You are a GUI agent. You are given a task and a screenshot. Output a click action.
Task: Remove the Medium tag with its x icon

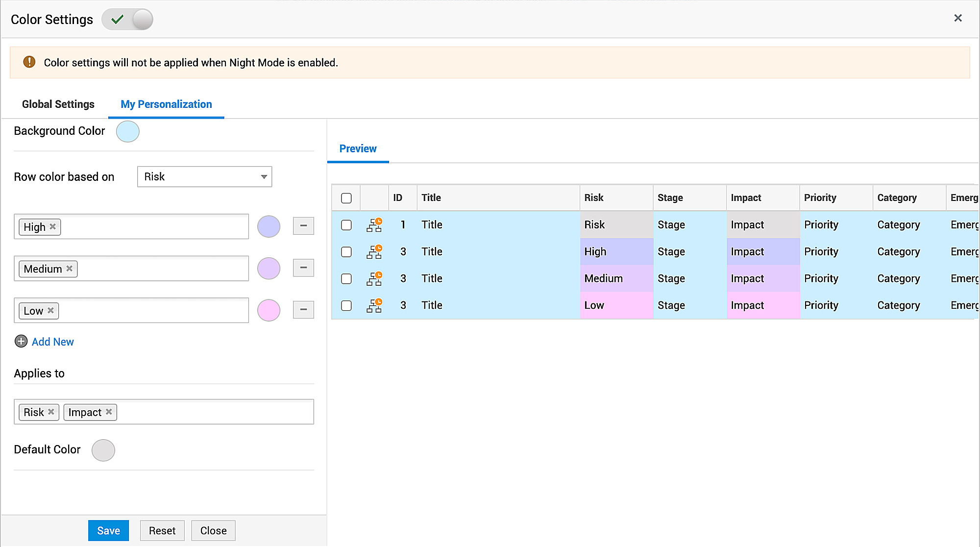pos(70,269)
